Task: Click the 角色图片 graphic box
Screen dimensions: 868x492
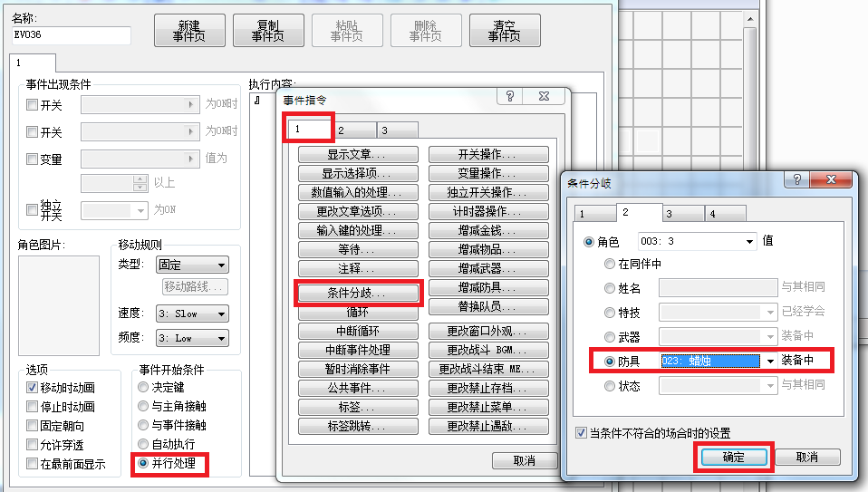Action: pyautogui.click(x=59, y=305)
